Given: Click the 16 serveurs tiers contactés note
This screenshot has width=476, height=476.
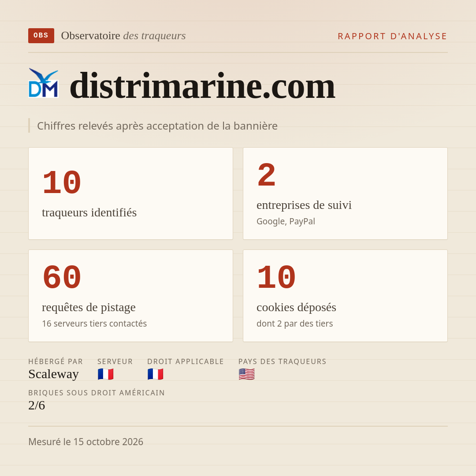Looking at the screenshot, I should coord(94,324).
